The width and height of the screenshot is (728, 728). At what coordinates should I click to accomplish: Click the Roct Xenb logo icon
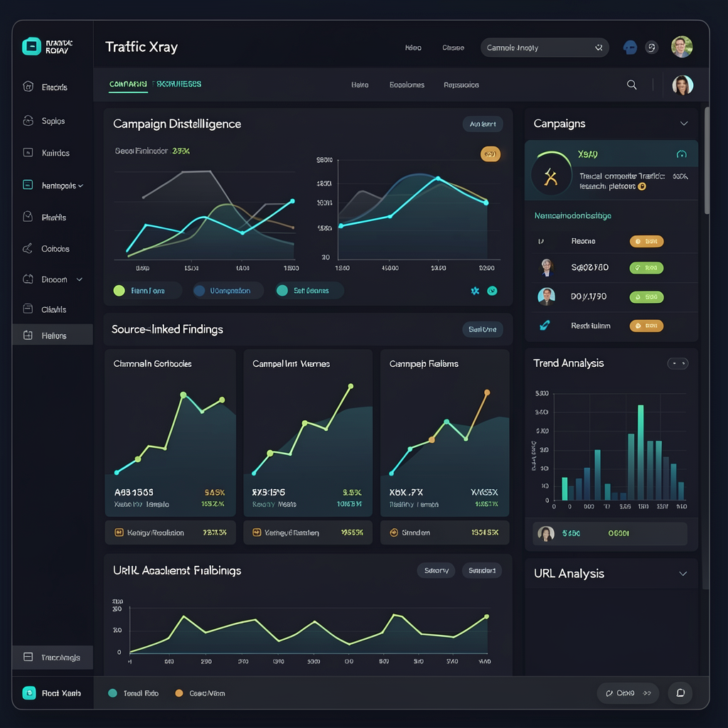pyautogui.click(x=28, y=692)
